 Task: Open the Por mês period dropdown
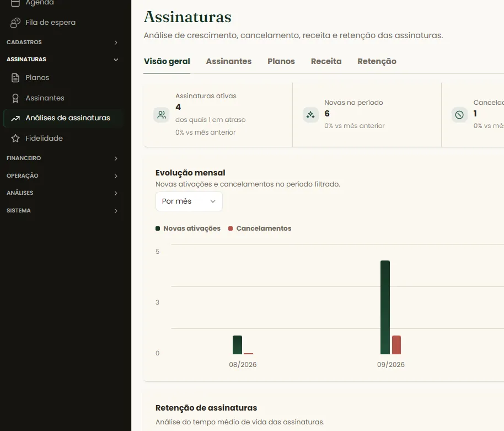[x=189, y=201]
